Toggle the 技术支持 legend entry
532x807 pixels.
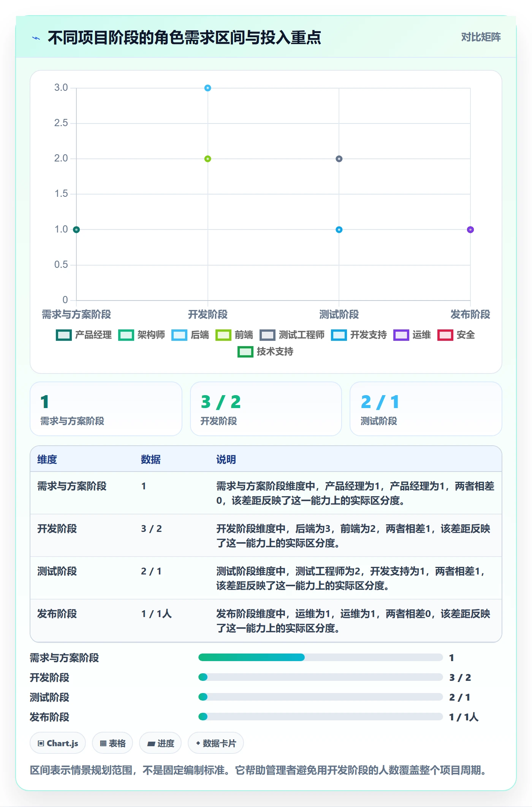tap(265, 352)
